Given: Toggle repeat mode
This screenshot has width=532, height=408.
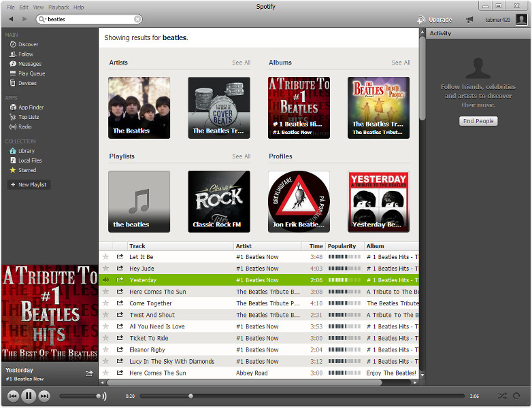Looking at the screenshot, I should tap(516, 396).
